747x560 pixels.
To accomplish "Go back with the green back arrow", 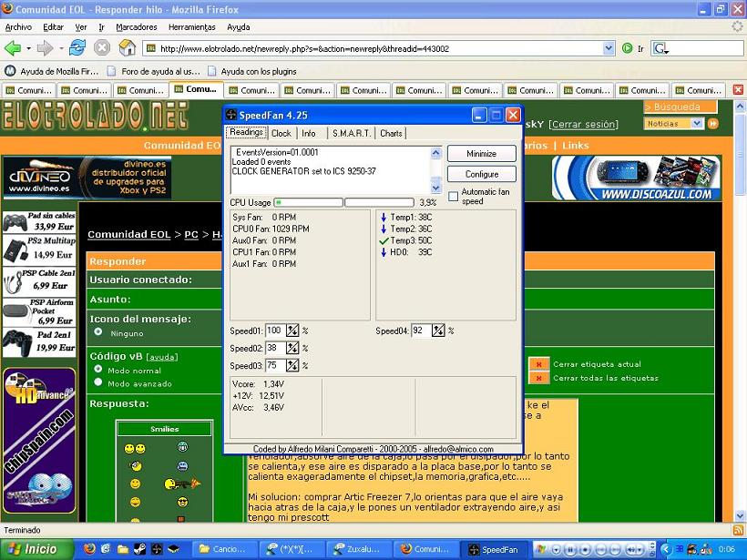I will click(x=13, y=48).
